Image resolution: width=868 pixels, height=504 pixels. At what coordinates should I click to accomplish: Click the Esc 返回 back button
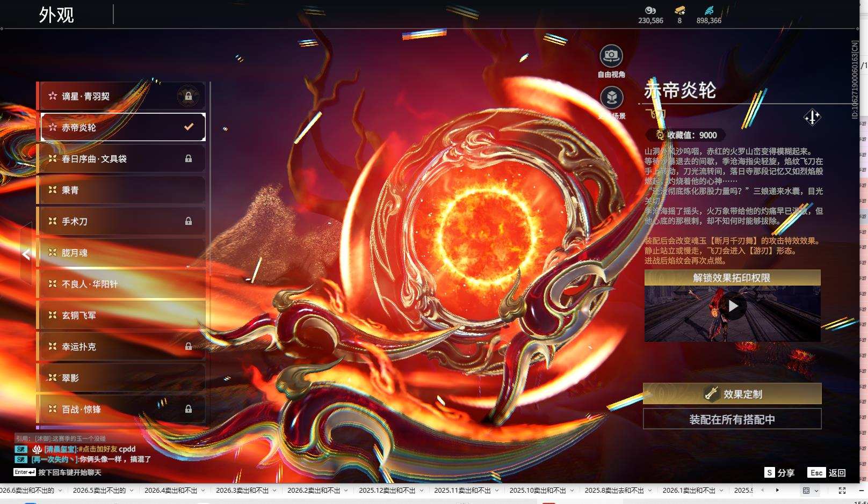coord(827,473)
